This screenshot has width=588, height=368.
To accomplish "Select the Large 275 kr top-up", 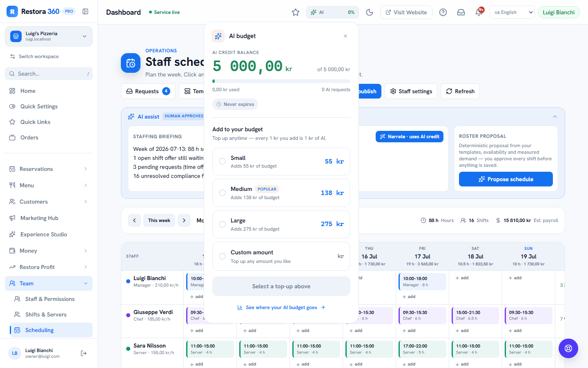I will point(281,224).
